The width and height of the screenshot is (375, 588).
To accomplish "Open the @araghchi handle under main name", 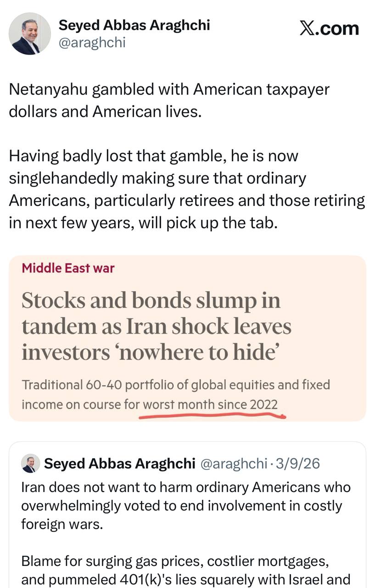I will click(x=92, y=43).
